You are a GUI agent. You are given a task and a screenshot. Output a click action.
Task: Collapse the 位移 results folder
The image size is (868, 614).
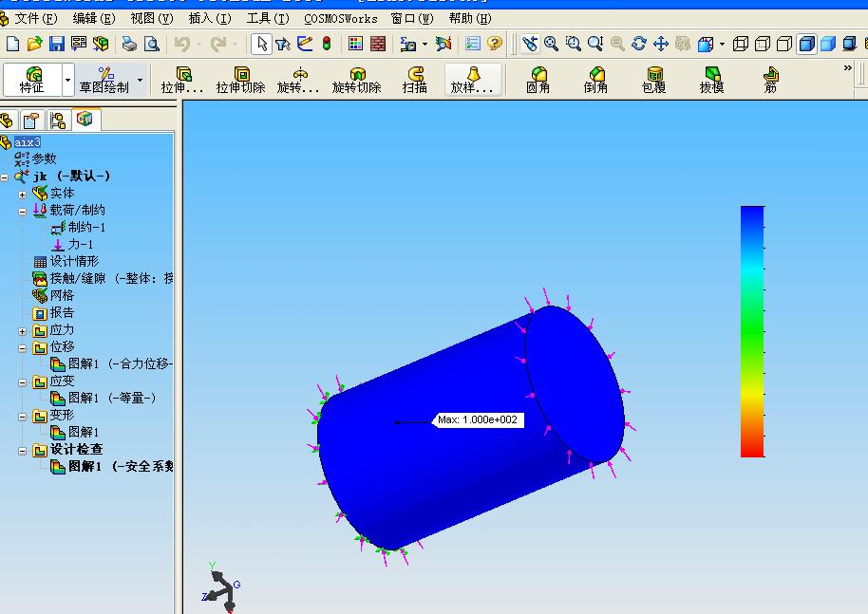22,348
